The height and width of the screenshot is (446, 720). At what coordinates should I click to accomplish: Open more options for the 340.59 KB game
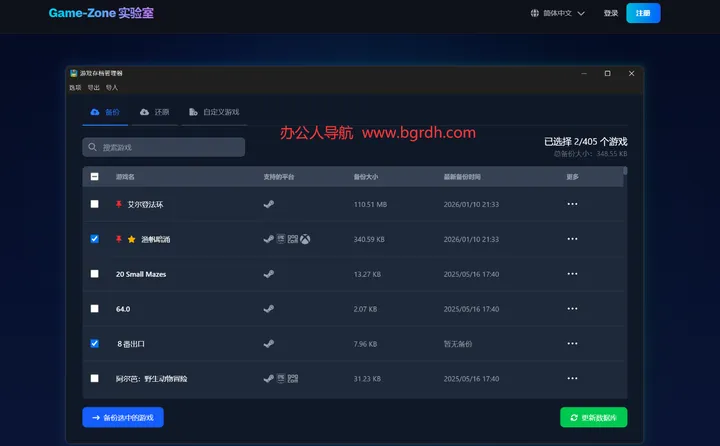(x=572, y=239)
